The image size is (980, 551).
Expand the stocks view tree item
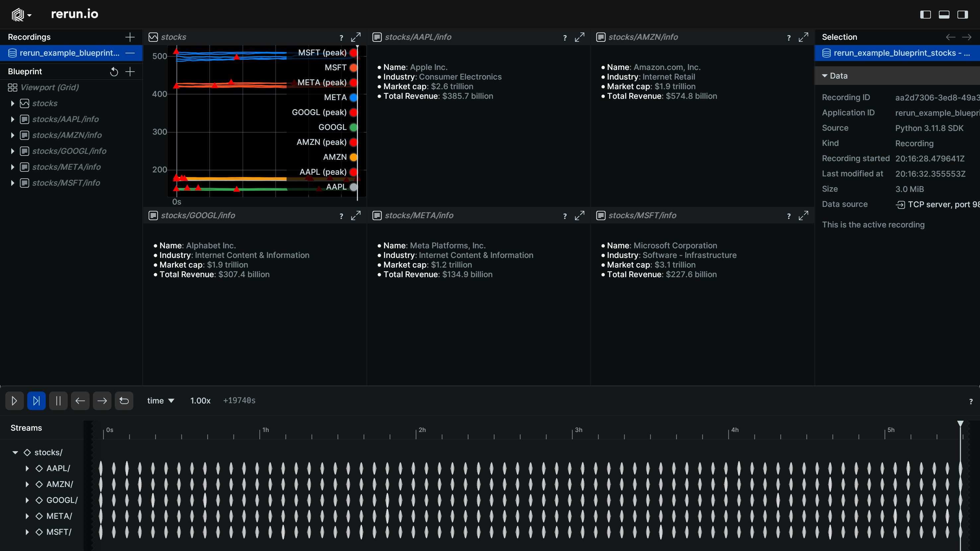pyautogui.click(x=13, y=103)
